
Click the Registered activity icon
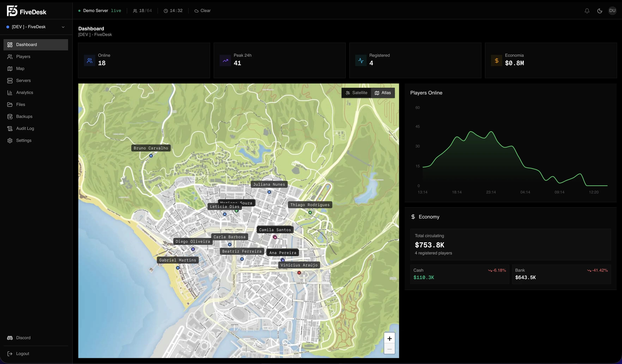[x=361, y=60]
